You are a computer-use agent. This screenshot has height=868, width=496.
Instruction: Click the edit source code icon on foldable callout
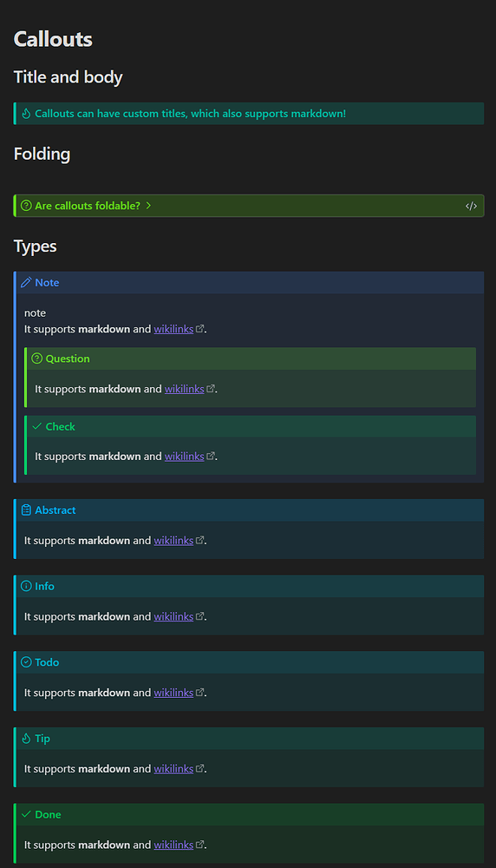(471, 206)
